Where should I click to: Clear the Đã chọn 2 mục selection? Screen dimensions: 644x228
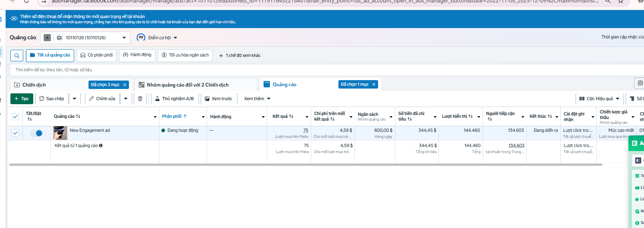click(x=125, y=85)
